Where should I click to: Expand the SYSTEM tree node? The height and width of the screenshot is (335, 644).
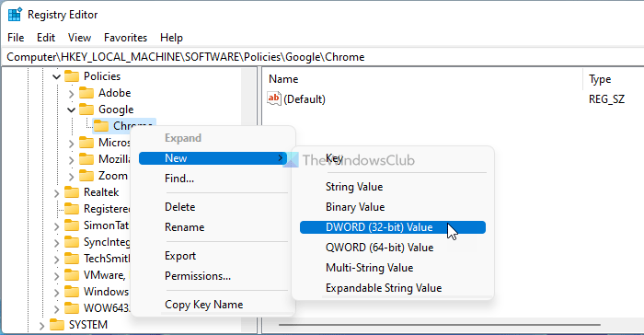tap(41, 326)
